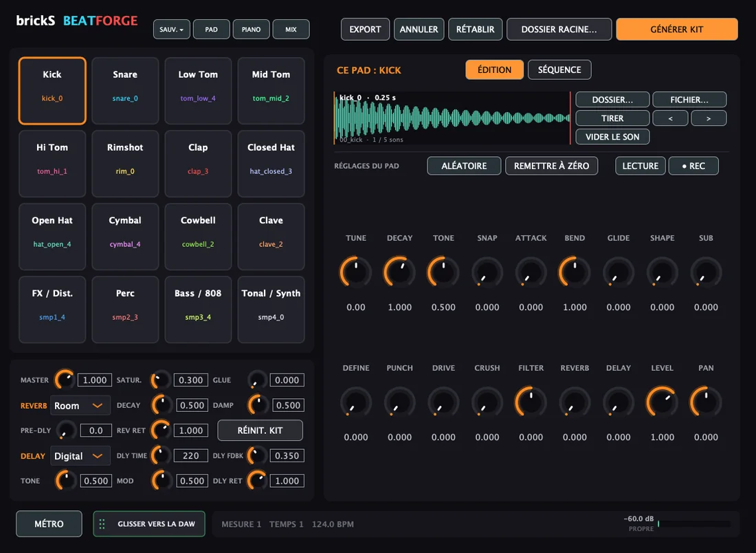Select the Bass / 808 pad

click(198, 310)
